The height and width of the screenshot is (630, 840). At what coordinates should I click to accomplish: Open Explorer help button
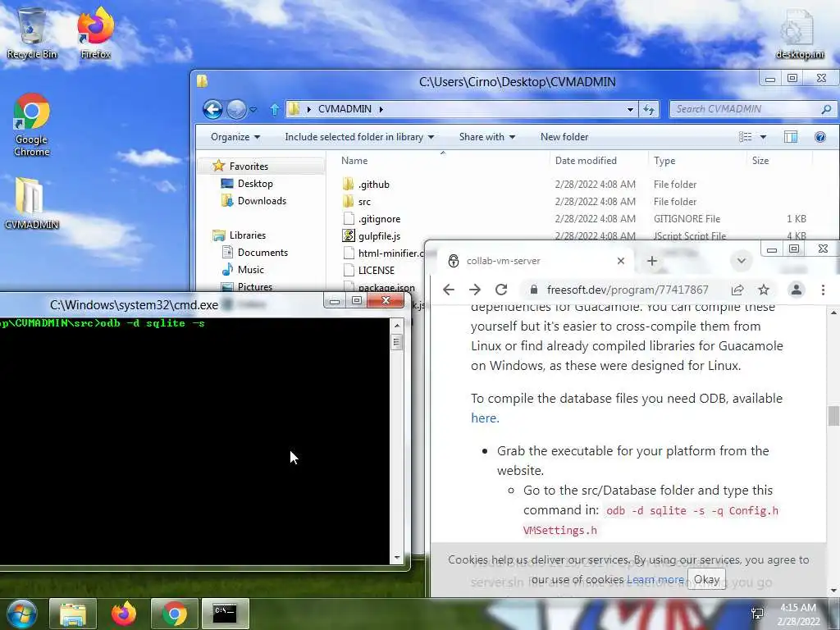(x=819, y=137)
